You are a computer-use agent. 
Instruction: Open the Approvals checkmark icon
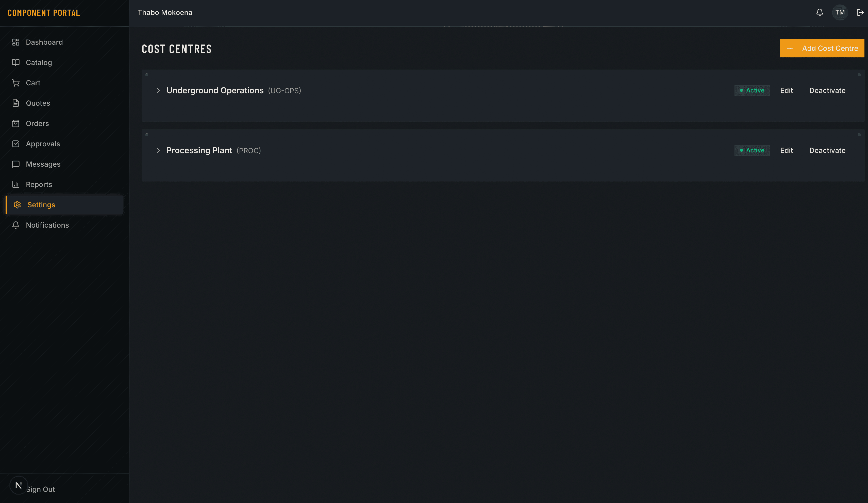(x=16, y=144)
